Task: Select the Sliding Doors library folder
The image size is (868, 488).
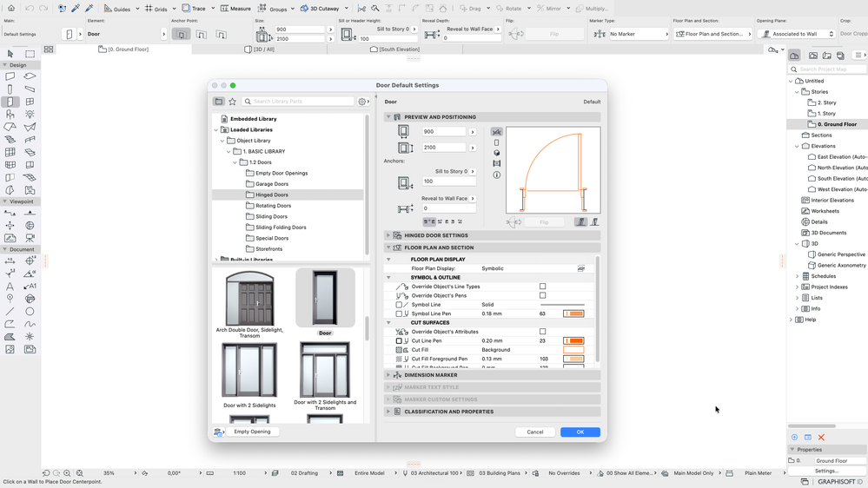Action: click(271, 216)
